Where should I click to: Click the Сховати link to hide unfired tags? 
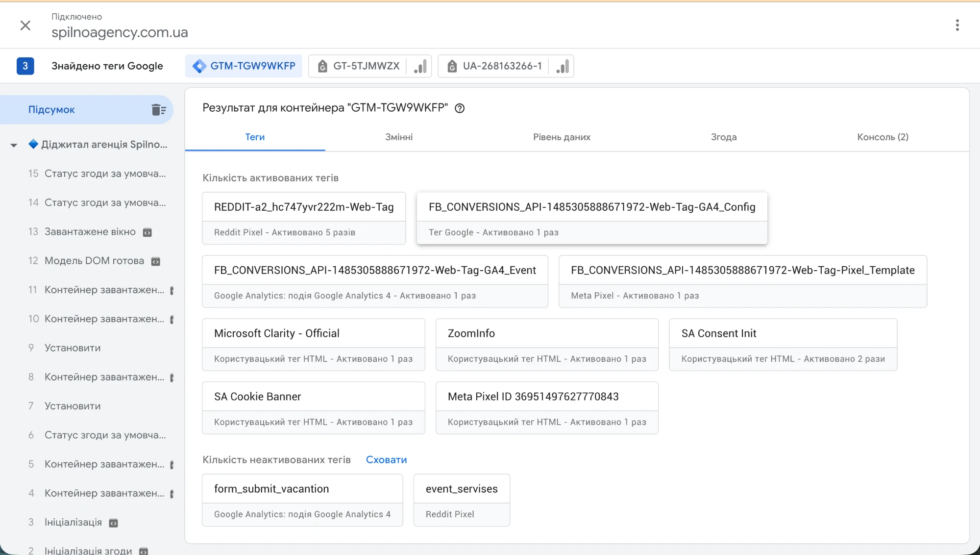(386, 460)
